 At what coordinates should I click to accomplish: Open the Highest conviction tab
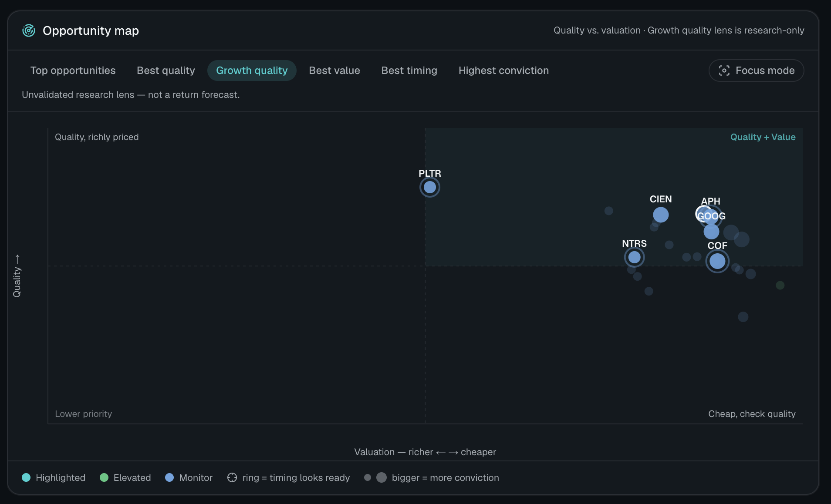(503, 71)
